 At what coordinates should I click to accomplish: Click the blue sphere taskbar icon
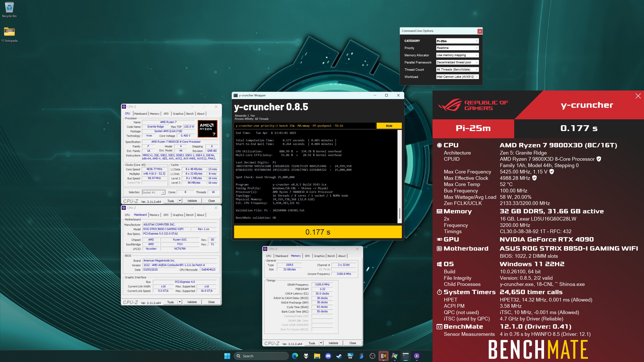coord(361,356)
